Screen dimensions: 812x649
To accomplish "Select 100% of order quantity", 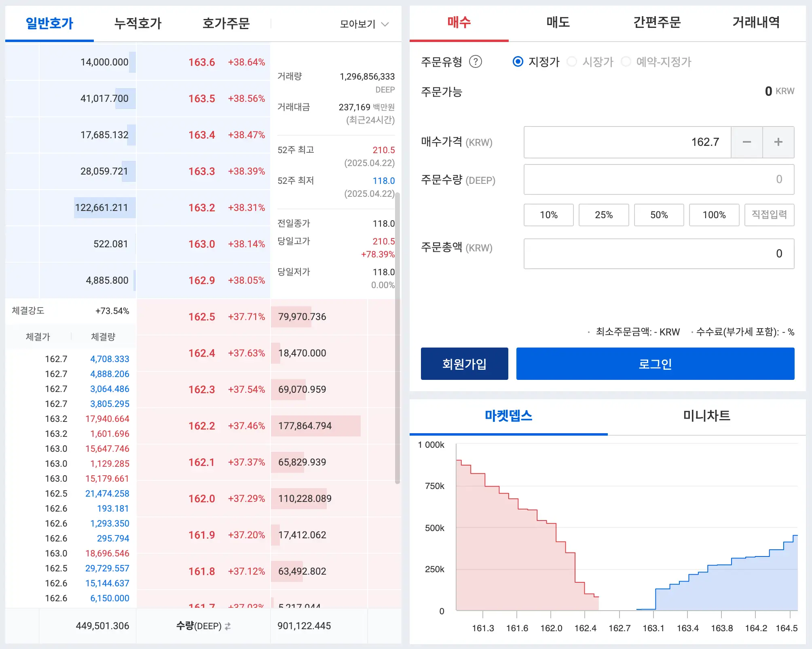I will pyautogui.click(x=714, y=215).
